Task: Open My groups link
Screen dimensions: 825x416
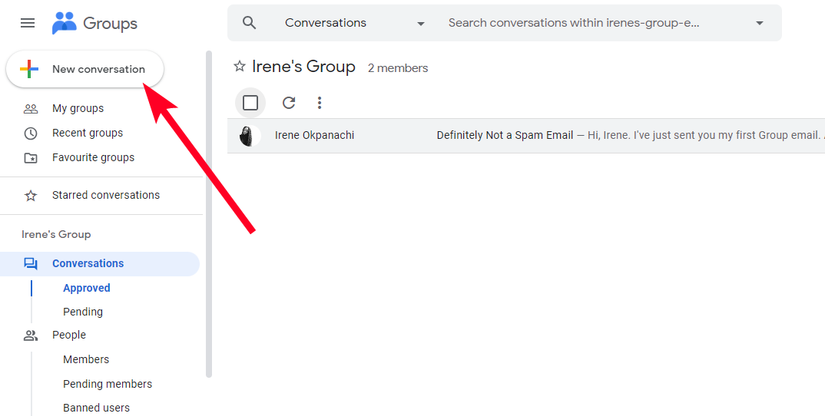Action: coord(77,108)
